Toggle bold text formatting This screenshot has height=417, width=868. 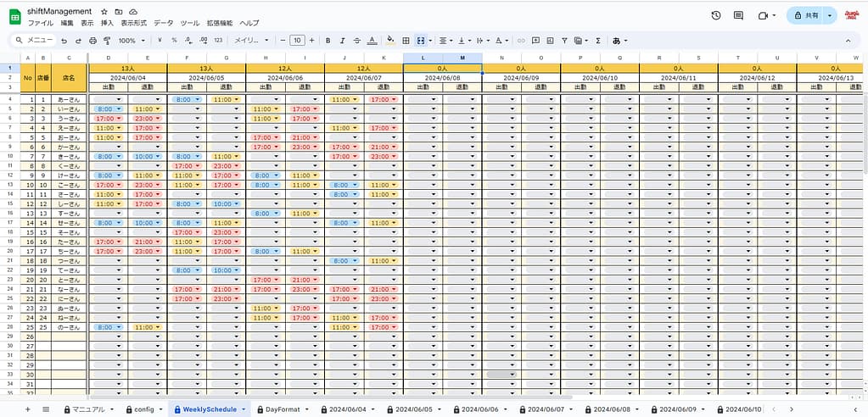(x=327, y=40)
